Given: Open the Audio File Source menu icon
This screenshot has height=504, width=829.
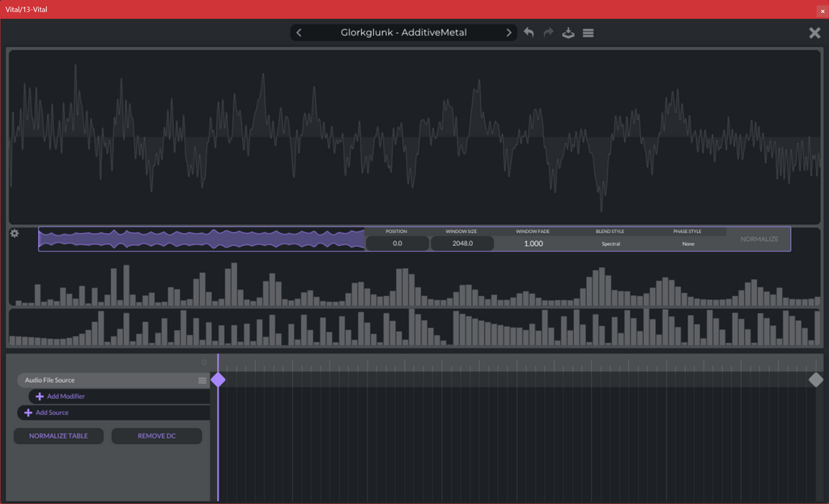Looking at the screenshot, I should click(202, 380).
